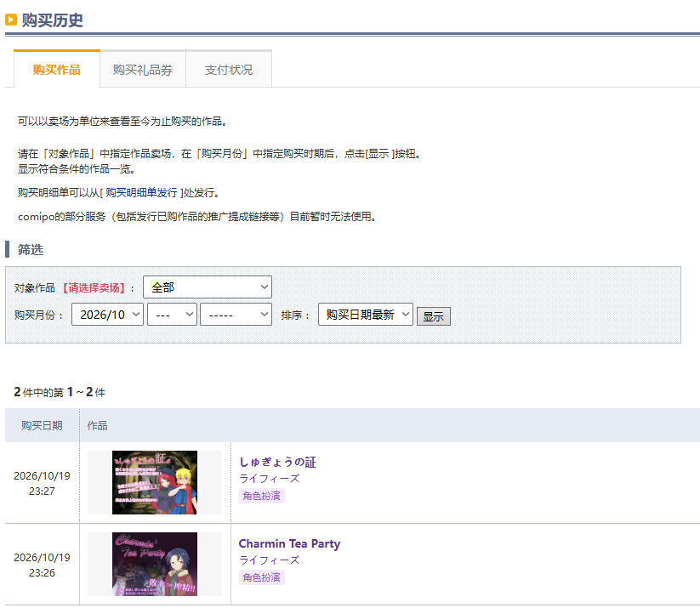
Task: Click the red 【请选择卖场】 label
Action: coord(94,288)
